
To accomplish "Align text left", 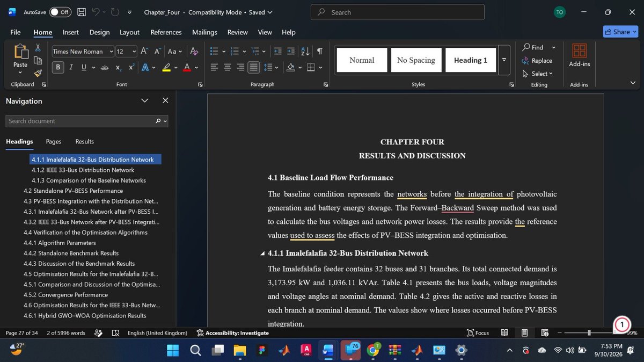I will tap(215, 68).
